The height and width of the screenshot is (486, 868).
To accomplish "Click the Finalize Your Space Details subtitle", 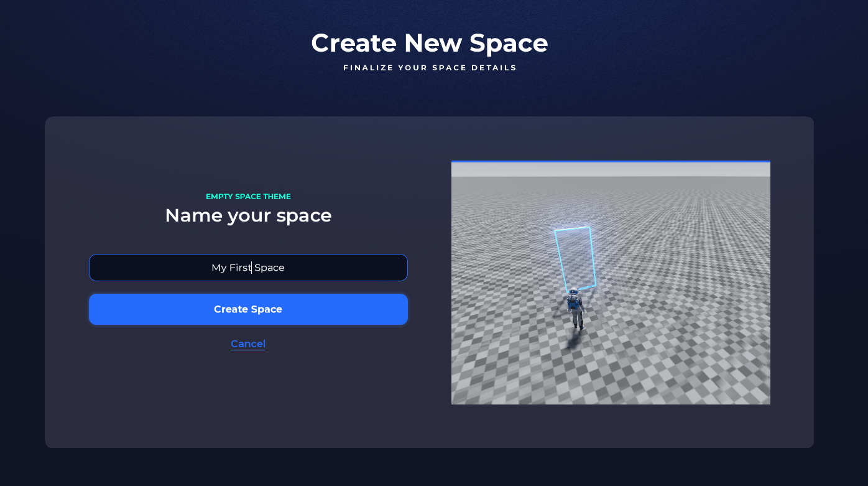I will (430, 68).
